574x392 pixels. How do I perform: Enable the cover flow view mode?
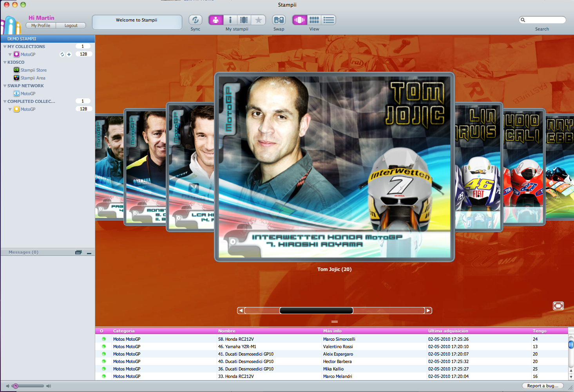click(x=300, y=20)
